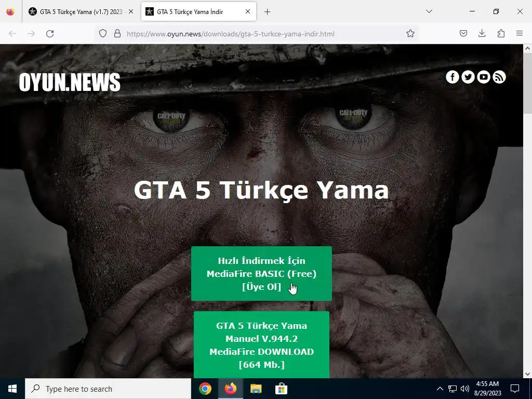Open Firefox View pinned icon

coord(10,12)
